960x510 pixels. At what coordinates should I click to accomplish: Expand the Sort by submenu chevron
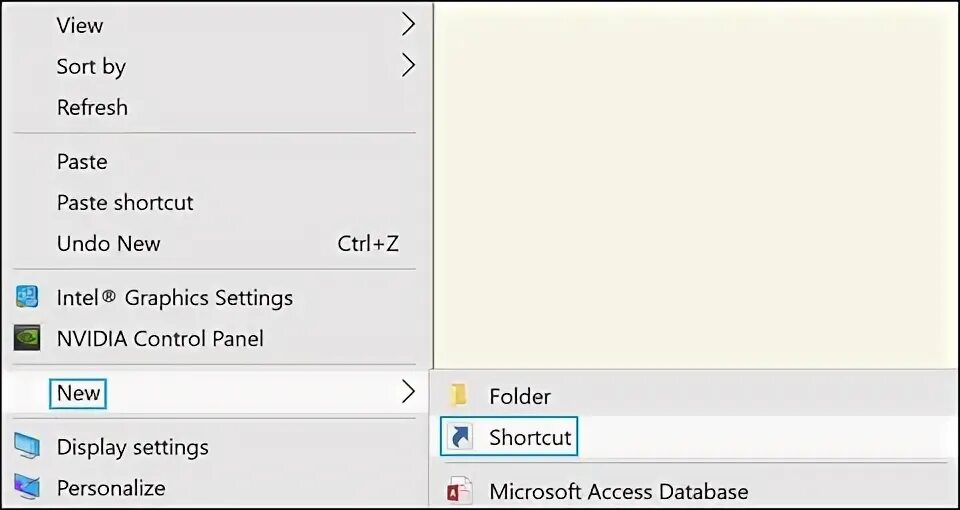407,66
